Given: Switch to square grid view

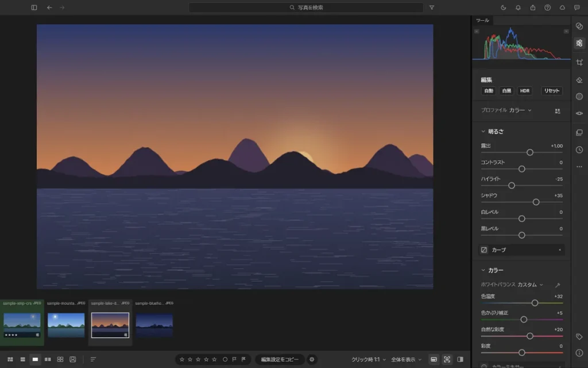Looking at the screenshot, I should pos(22,359).
